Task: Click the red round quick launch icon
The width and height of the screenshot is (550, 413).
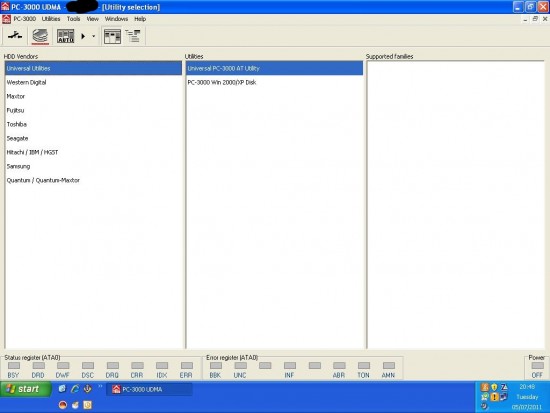Action: point(62,405)
